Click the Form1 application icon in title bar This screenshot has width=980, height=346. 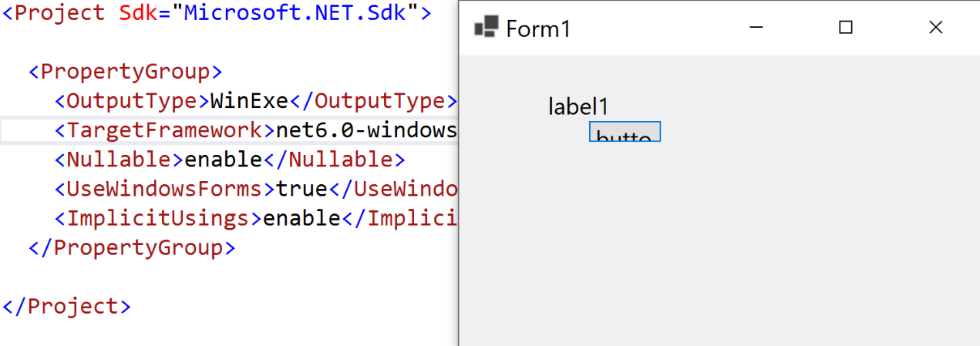point(486,29)
